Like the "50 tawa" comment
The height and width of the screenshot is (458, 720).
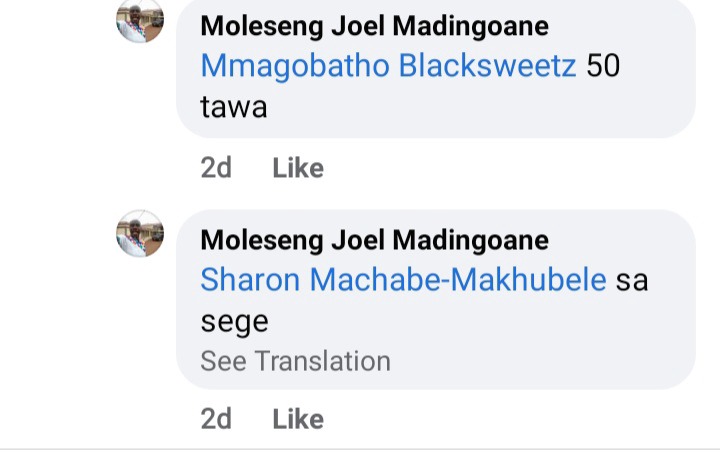coord(298,168)
